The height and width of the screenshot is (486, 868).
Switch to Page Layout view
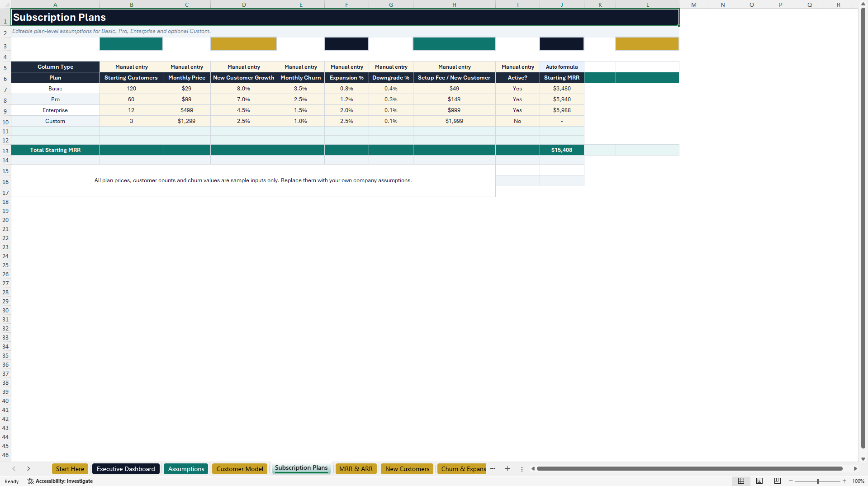759,481
